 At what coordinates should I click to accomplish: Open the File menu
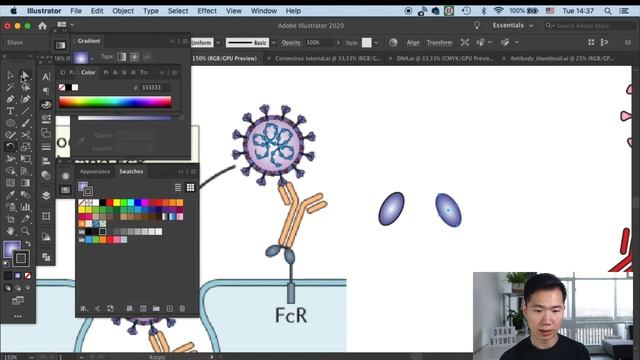pos(76,11)
